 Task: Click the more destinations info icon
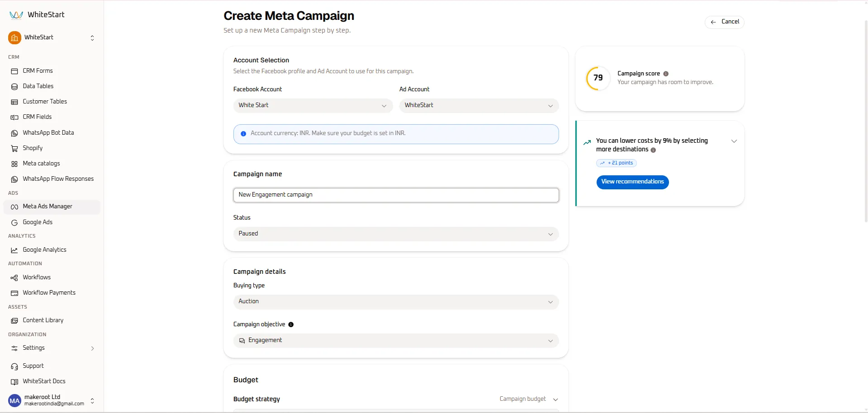point(653,150)
